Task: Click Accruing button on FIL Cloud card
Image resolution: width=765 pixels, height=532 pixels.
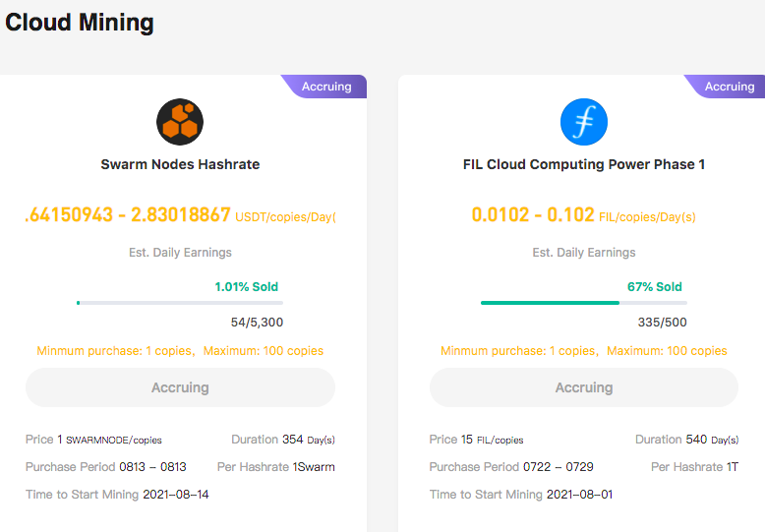Action: [x=584, y=387]
